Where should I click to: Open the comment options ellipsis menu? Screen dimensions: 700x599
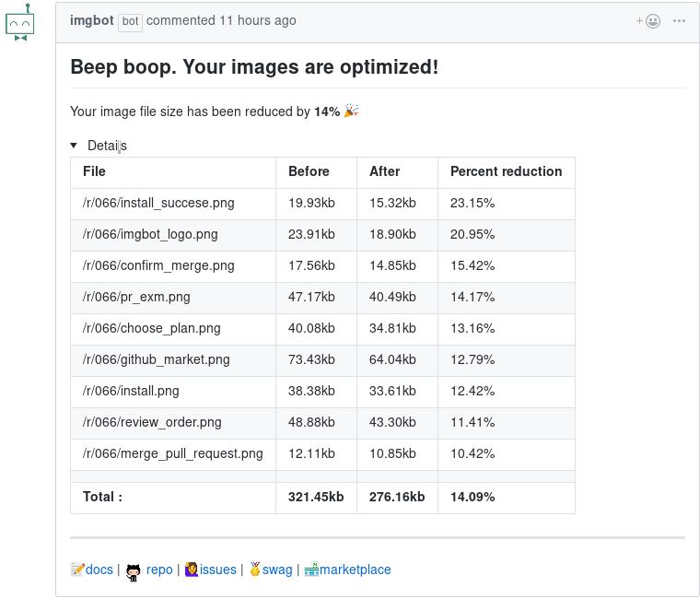pyautogui.click(x=679, y=21)
